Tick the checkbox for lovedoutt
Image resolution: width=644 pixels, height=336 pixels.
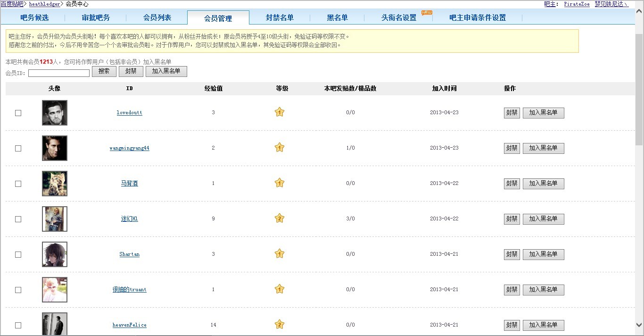(18, 113)
